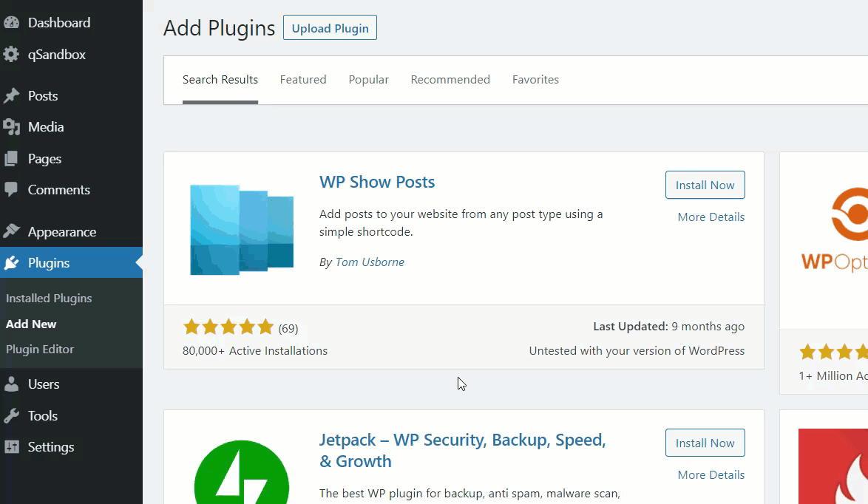The width and height of the screenshot is (868, 504).
Task: Install the Jetpack plugin
Action: [705, 443]
